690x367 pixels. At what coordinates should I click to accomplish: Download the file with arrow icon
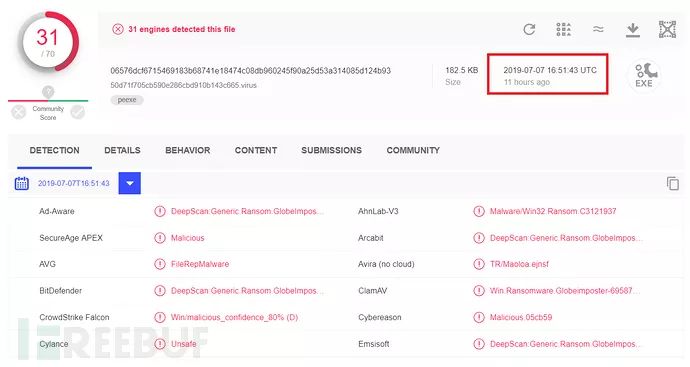click(x=633, y=30)
